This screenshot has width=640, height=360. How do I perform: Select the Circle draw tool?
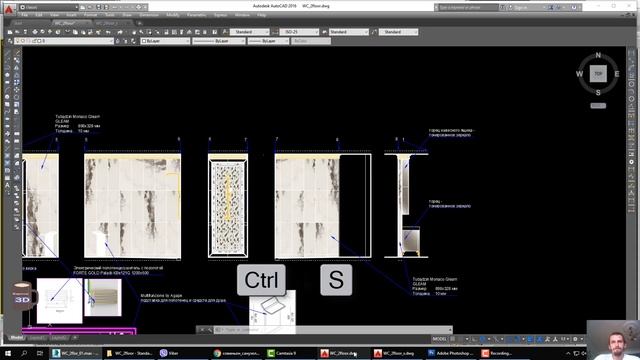[x=7, y=97]
